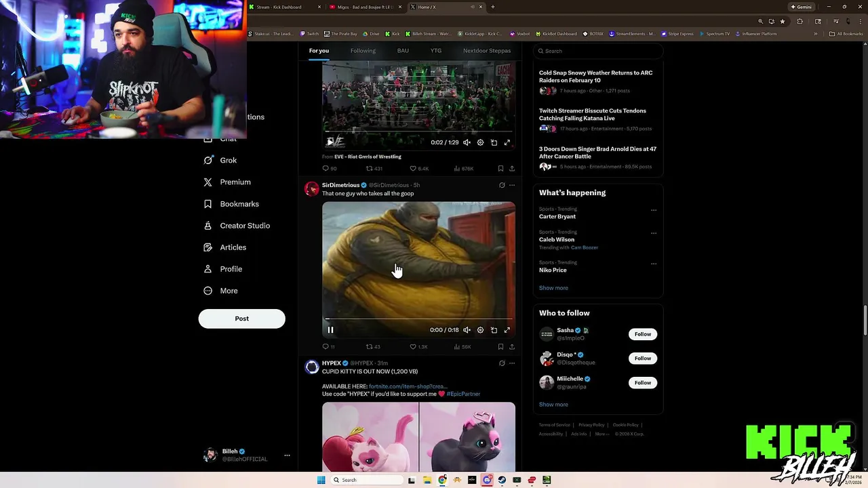This screenshot has height=488, width=868.
Task: Unmute the EVE wrestling video
Action: 467,142
